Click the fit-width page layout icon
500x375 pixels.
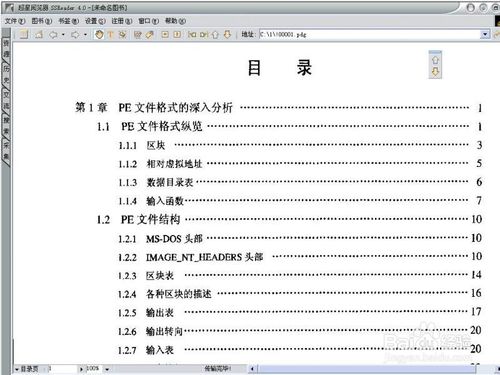(165, 34)
